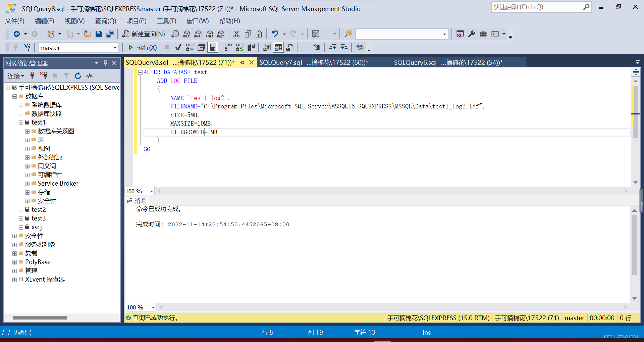Click the Database Engine Query icon
The image size is (644, 342).
[175, 34]
